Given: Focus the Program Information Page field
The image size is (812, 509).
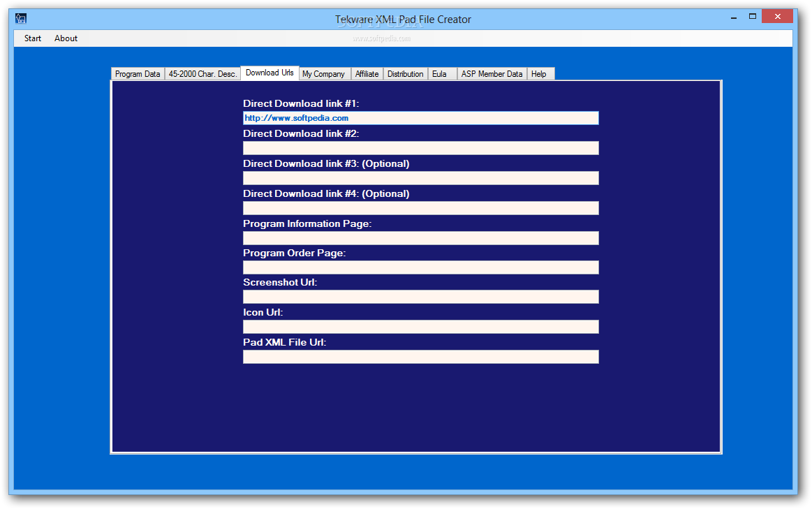Looking at the screenshot, I should pyautogui.click(x=420, y=238).
